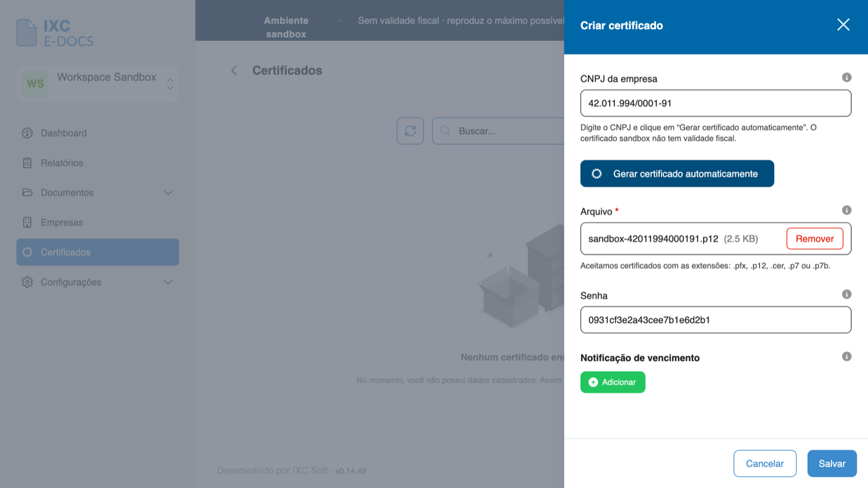Save the certificate with Salvar

click(832, 463)
